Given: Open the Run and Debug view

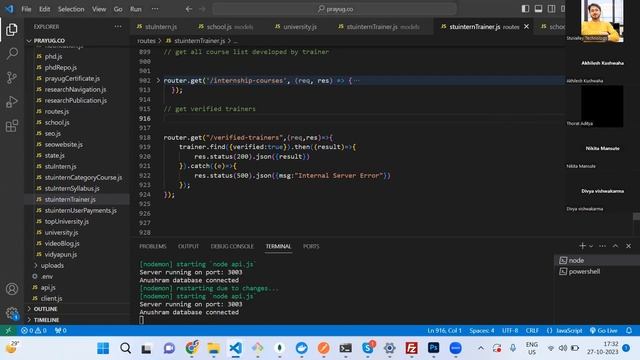Looking at the screenshot, I should point(12,102).
